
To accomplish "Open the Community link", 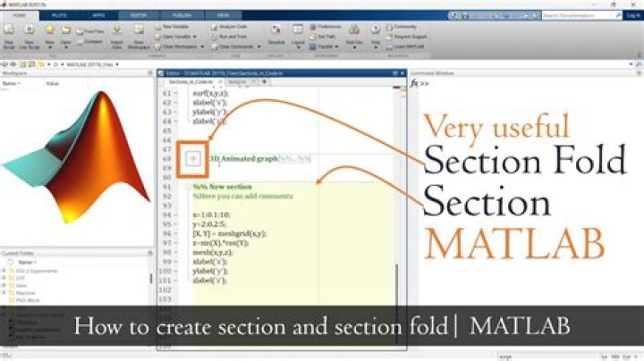I will pos(402,27).
